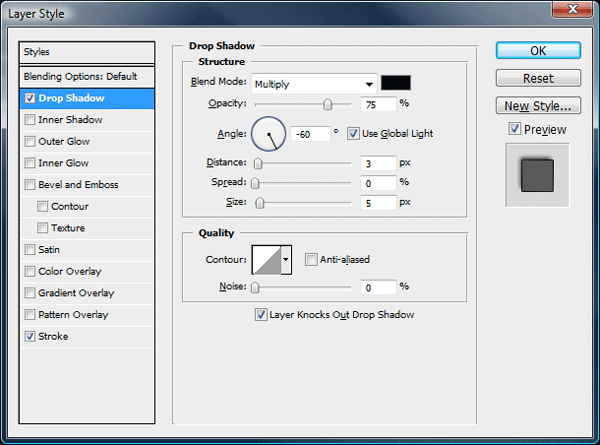Select Blending Options: Default

click(x=87, y=77)
